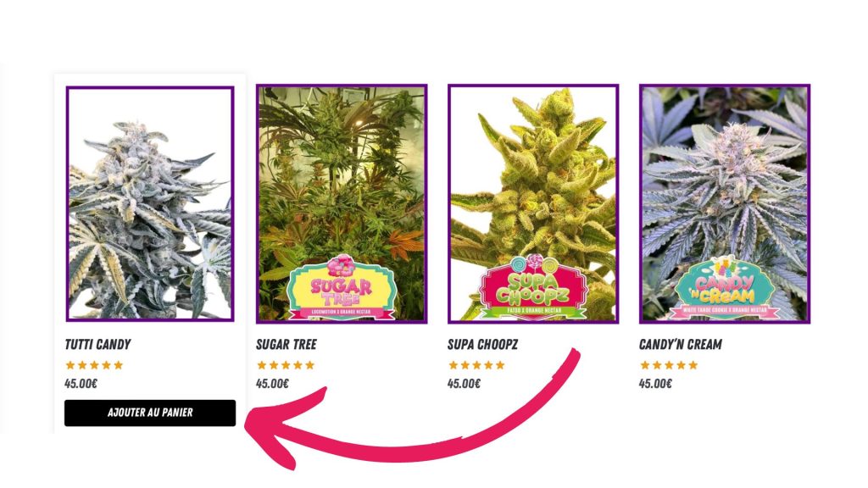This screenshot has height=488, width=868.
Task: Click Tutti Candy's star rating
Action: 94,365
